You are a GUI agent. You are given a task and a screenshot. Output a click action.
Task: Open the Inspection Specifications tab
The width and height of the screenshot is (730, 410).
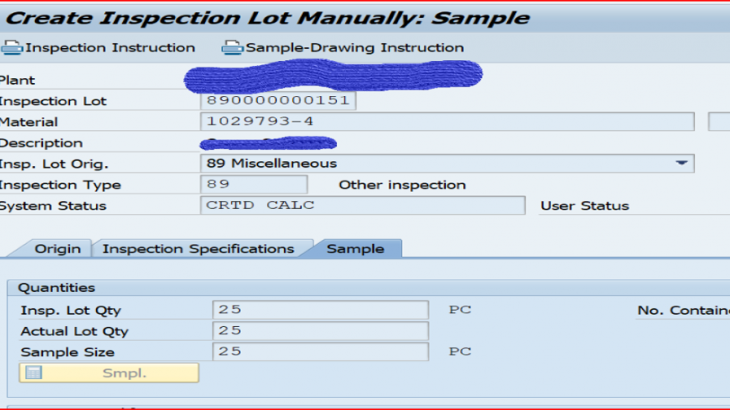pos(198,249)
